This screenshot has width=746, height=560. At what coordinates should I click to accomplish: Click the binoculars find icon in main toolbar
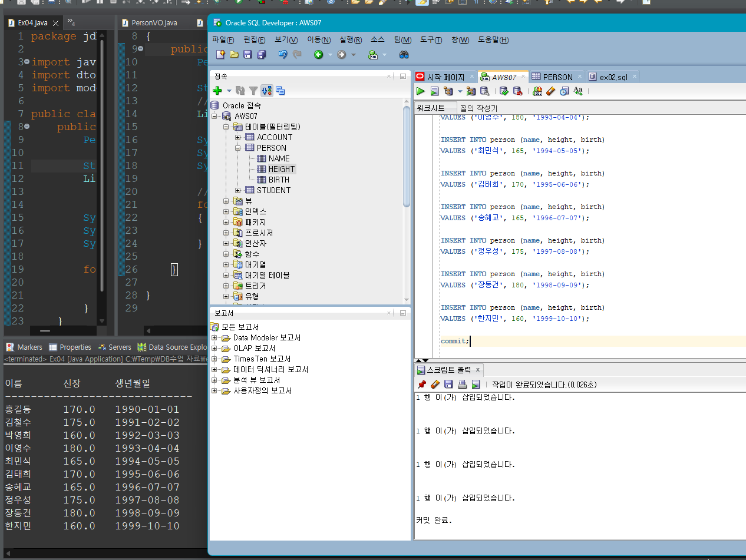(404, 55)
